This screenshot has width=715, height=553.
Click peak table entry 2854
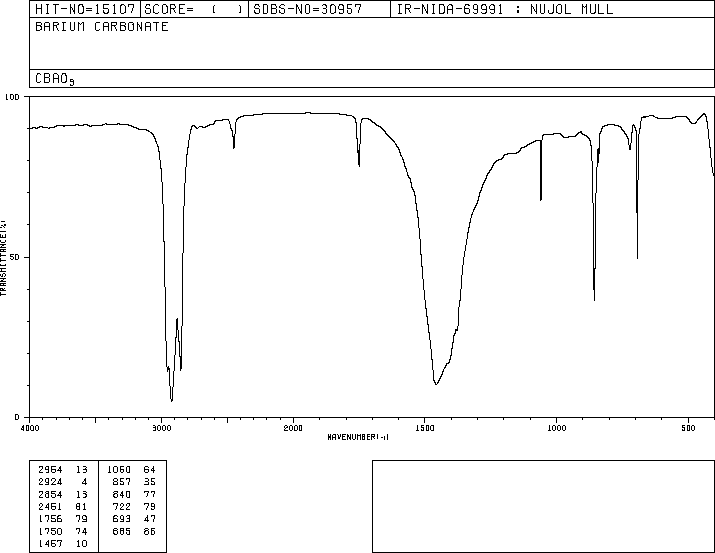pyautogui.click(x=50, y=494)
